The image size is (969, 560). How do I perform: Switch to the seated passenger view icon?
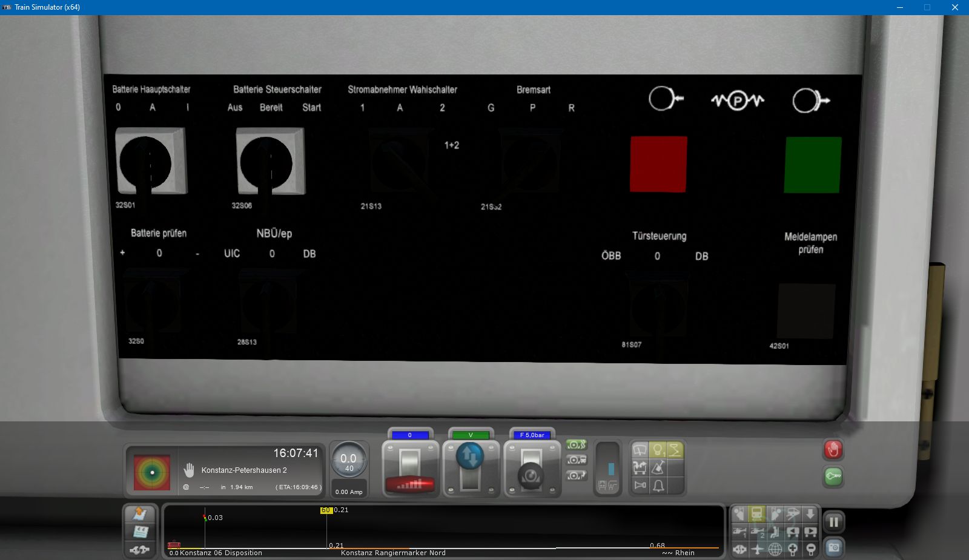pyautogui.click(x=775, y=532)
